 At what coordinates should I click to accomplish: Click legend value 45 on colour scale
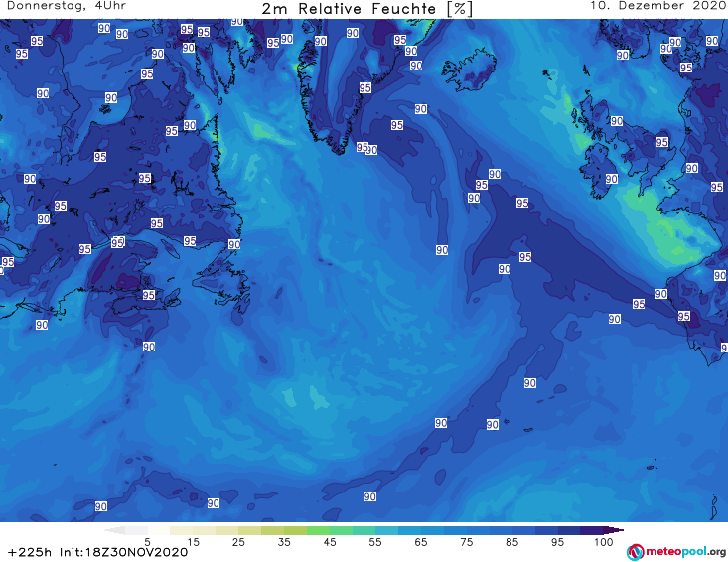pyautogui.click(x=330, y=542)
